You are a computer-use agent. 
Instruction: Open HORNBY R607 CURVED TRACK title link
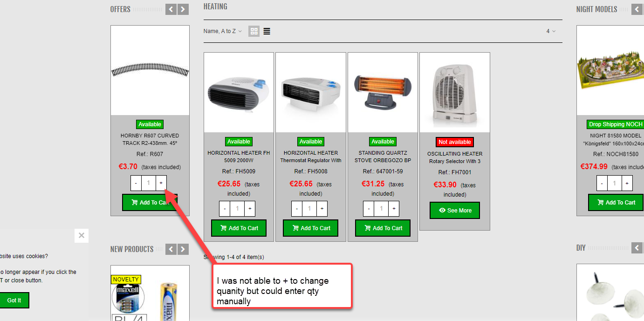[150, 139]
